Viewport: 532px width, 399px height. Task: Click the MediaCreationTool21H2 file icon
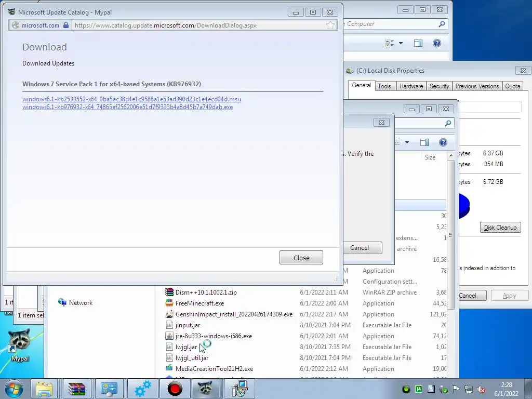169,368
